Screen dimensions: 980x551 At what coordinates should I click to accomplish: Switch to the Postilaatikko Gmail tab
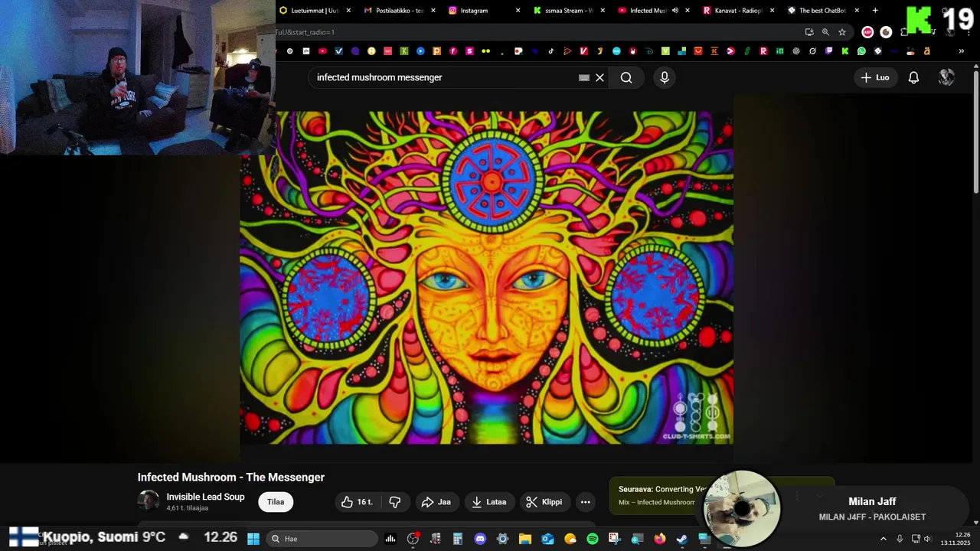[x=400, y=11]
